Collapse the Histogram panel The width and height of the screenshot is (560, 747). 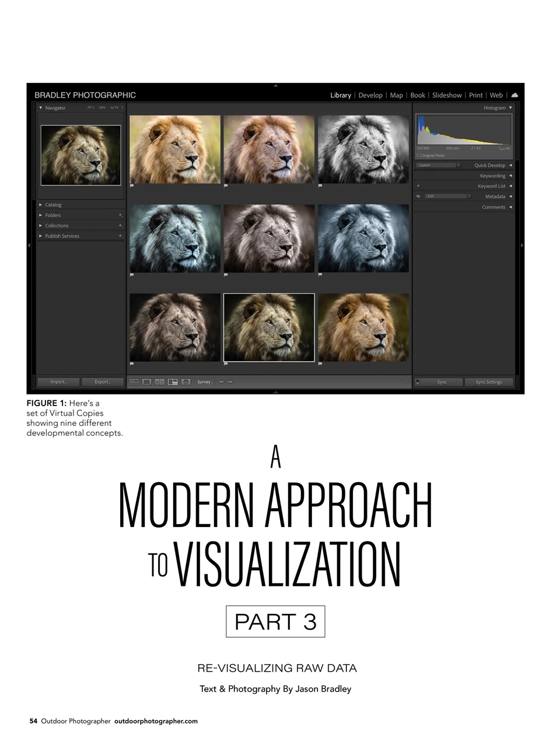[510, 107]
